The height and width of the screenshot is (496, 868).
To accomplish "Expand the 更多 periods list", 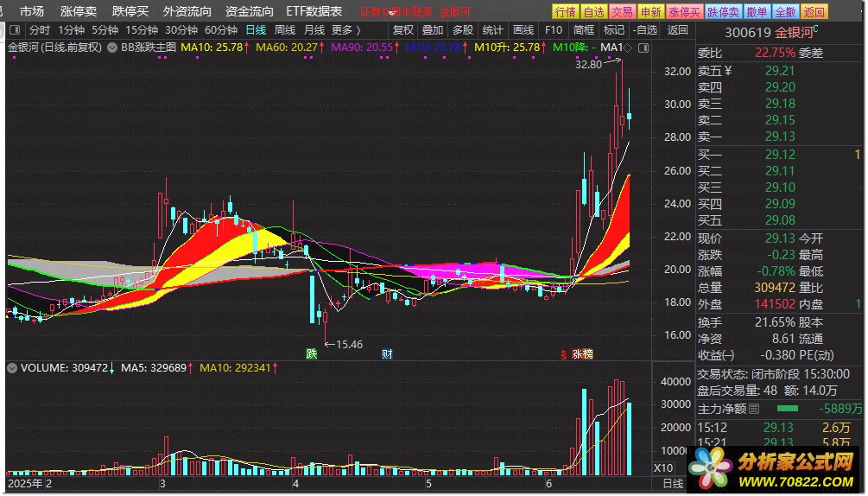I will 346,30.
